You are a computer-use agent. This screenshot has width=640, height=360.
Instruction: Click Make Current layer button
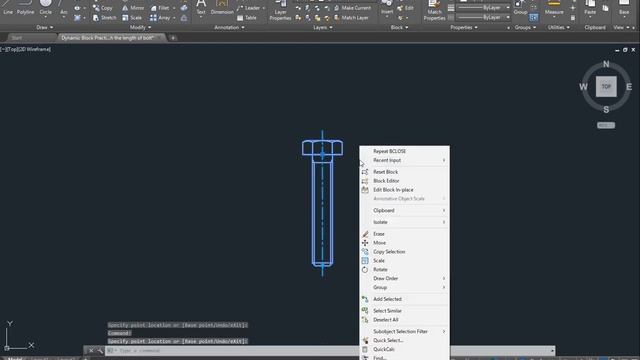pyautogui.click(x=352, y=8)
